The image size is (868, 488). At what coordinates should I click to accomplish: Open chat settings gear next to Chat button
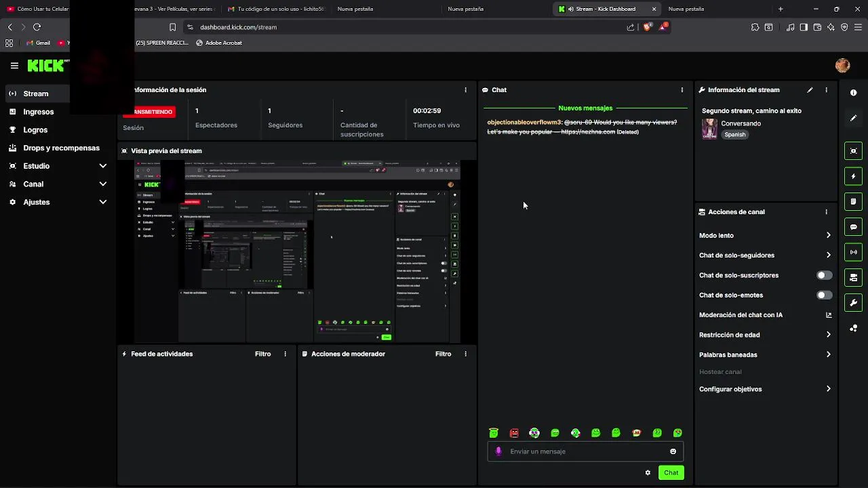(648, 472)
